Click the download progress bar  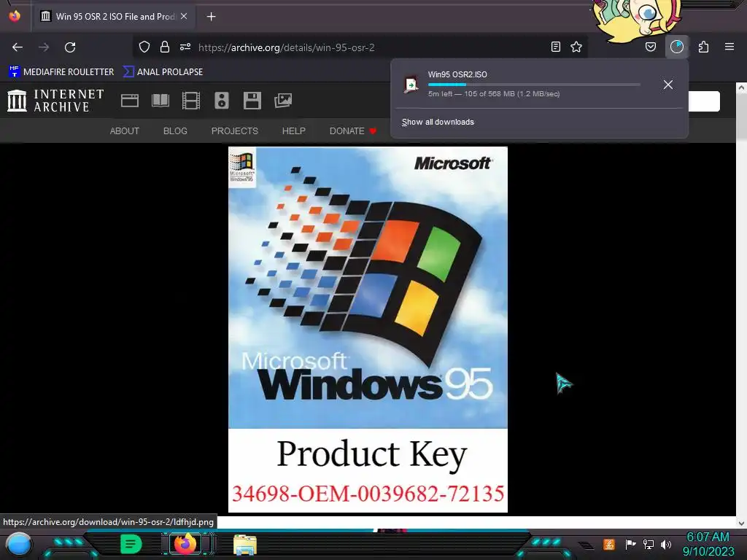point(533,85)
